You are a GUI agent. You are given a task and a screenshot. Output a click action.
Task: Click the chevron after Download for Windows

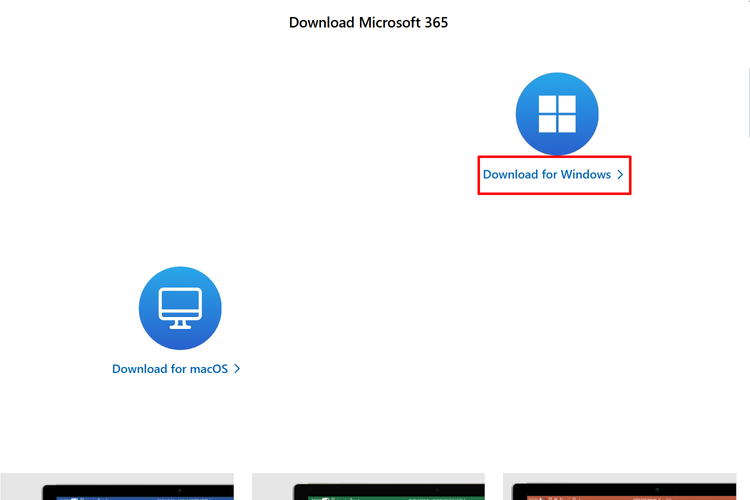click(x=620, y=175)
